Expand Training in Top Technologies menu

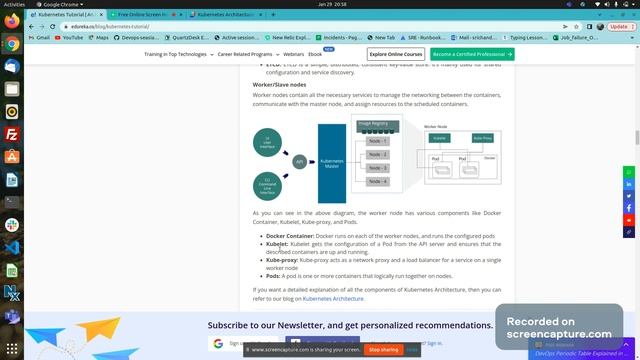[178, 54]
